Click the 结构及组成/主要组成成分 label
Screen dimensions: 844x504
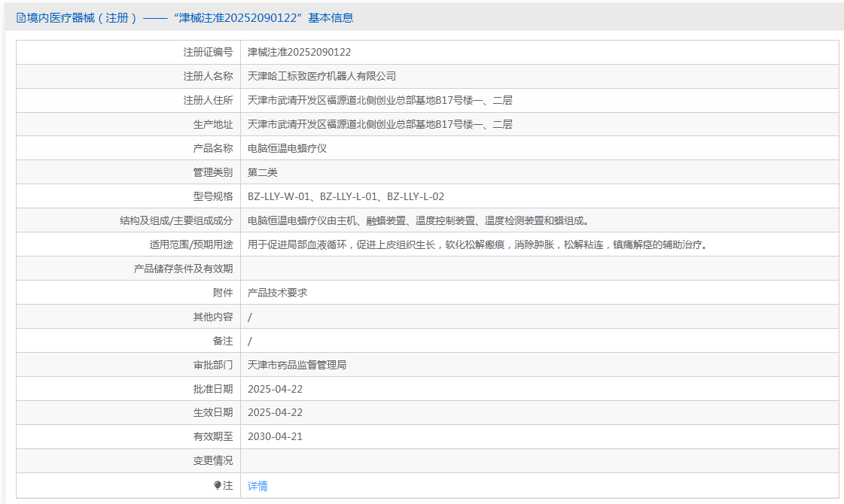coord(176,220)
